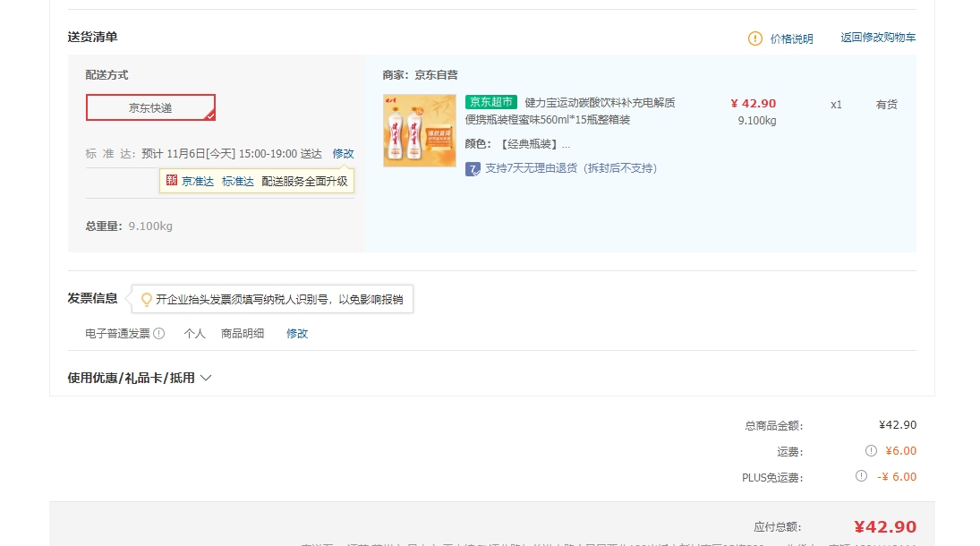This screenshot has height=546, width=980.
Task: Click the red 新 badge icon
Action: point(171,181)
